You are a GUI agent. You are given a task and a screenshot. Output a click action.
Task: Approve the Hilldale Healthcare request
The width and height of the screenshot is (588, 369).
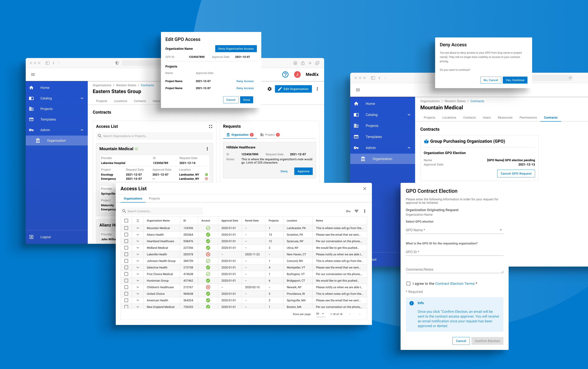coord(303,171)
